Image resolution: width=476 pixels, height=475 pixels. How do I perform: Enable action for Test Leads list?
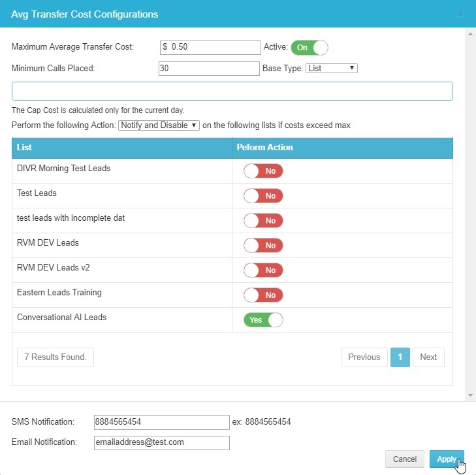click(263, 196)
